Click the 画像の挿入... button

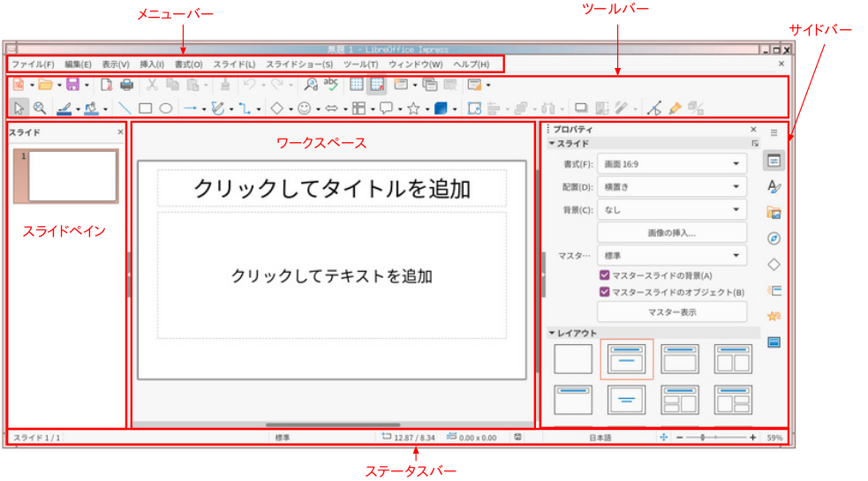pyautogui.click(x=672, y=233)
